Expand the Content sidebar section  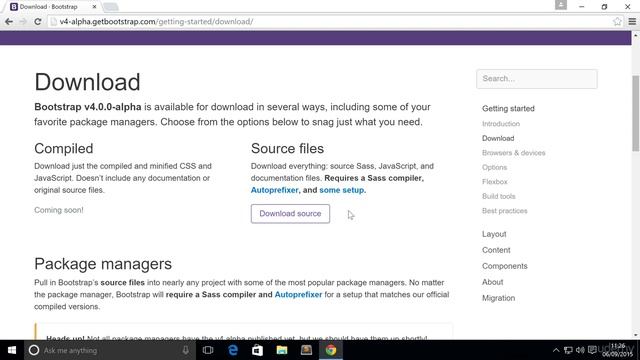(x=496, y=250)
